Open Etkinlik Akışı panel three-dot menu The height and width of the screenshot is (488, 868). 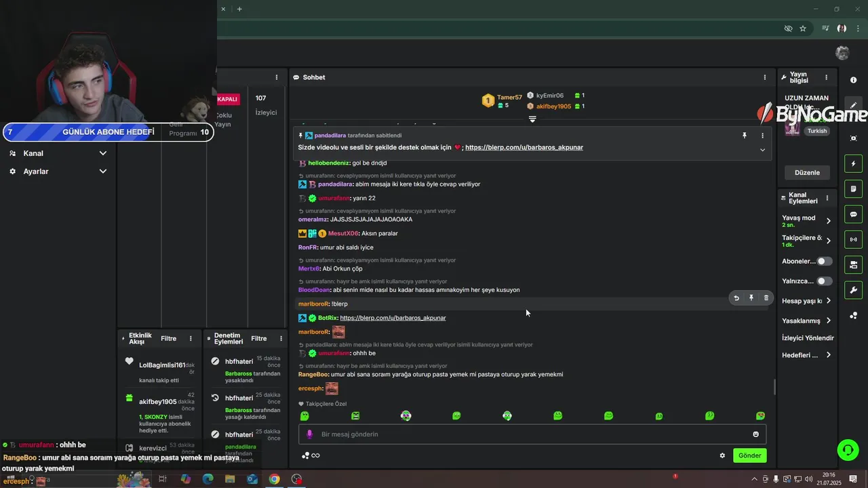(x=191, y=338)
